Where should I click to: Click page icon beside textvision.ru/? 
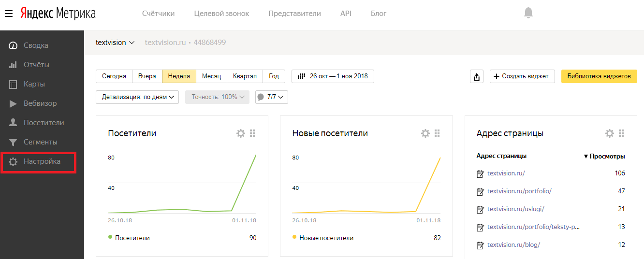[x=480, y=173]
